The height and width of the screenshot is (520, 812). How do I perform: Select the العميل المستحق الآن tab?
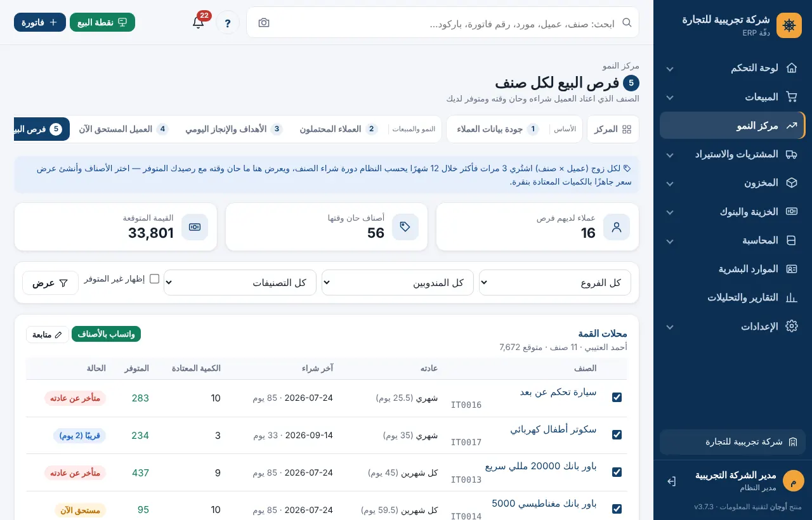coord(124,129)
